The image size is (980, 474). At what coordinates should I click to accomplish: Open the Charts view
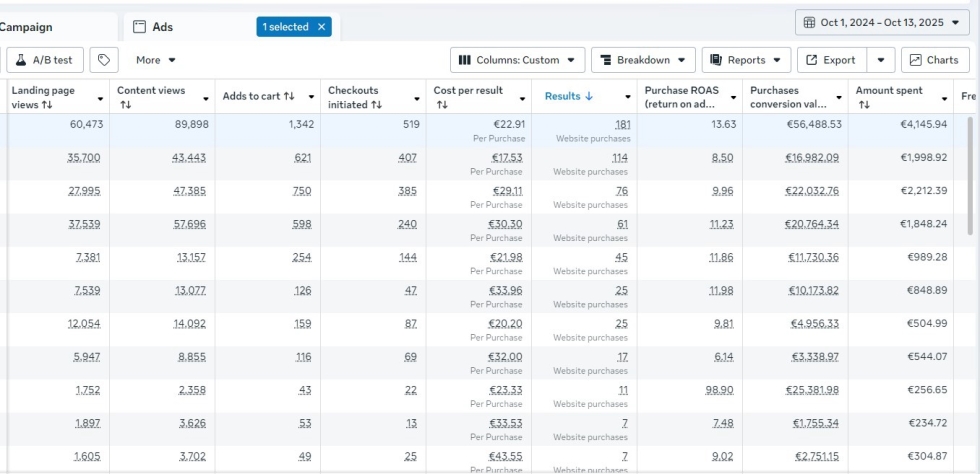click(x=935, y=60)
